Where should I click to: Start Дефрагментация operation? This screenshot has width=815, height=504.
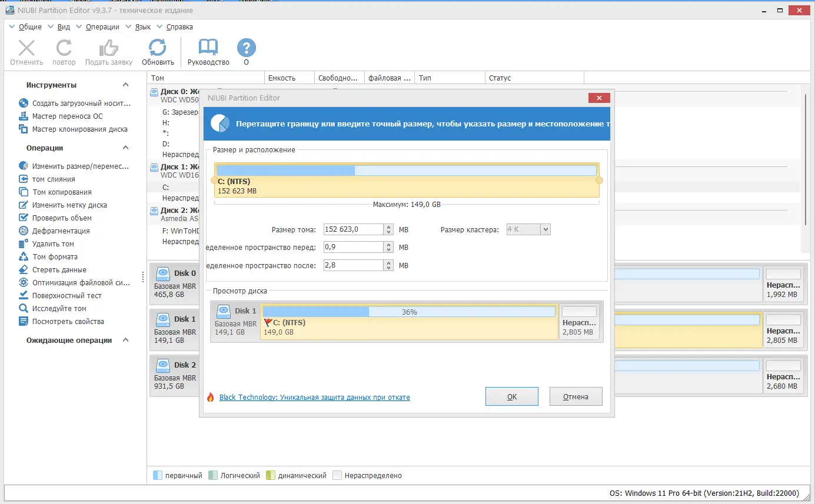coord(54,231)
